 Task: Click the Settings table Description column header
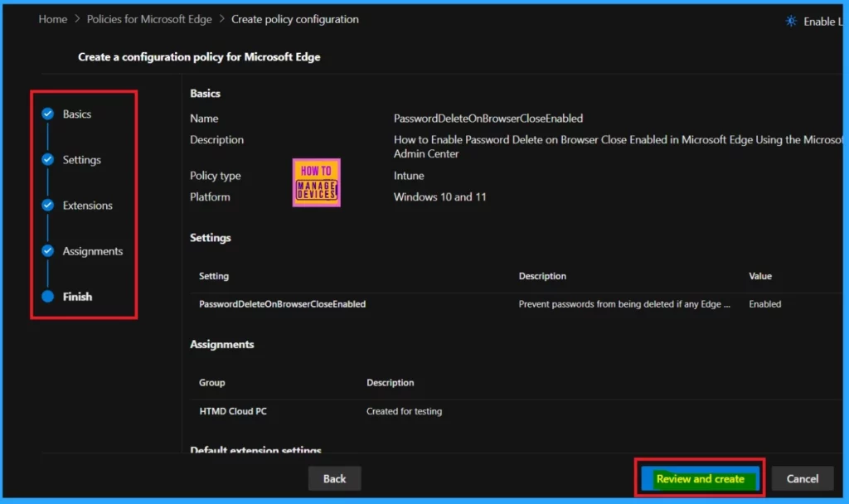(x=542, y=276)
